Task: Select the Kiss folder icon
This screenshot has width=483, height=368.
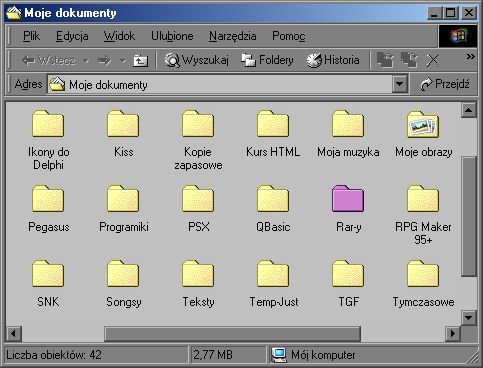Action: pos(123,124)
